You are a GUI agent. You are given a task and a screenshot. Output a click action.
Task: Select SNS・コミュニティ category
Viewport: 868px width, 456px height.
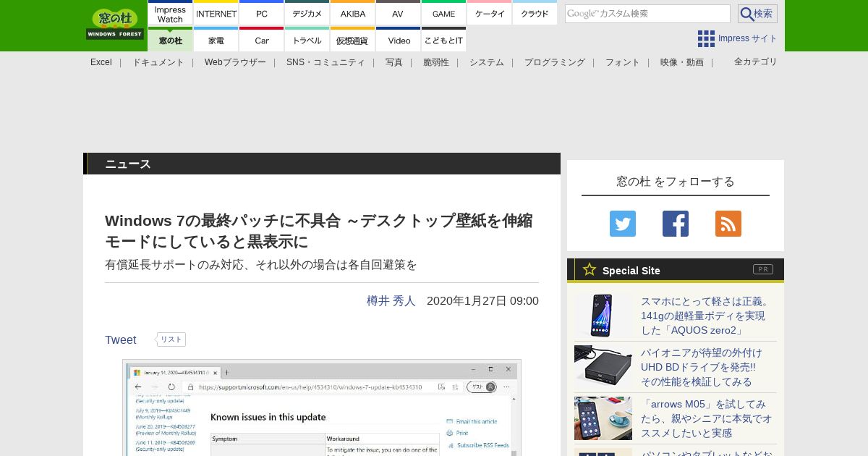coord(325,62)
